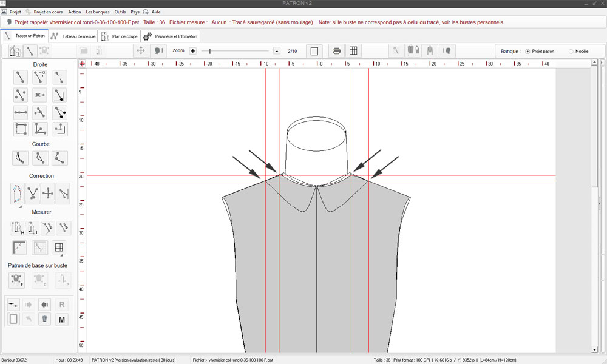Click the four-way arrows Correction tool
This screenshot has width=607, height=364.
pos(47,194)
